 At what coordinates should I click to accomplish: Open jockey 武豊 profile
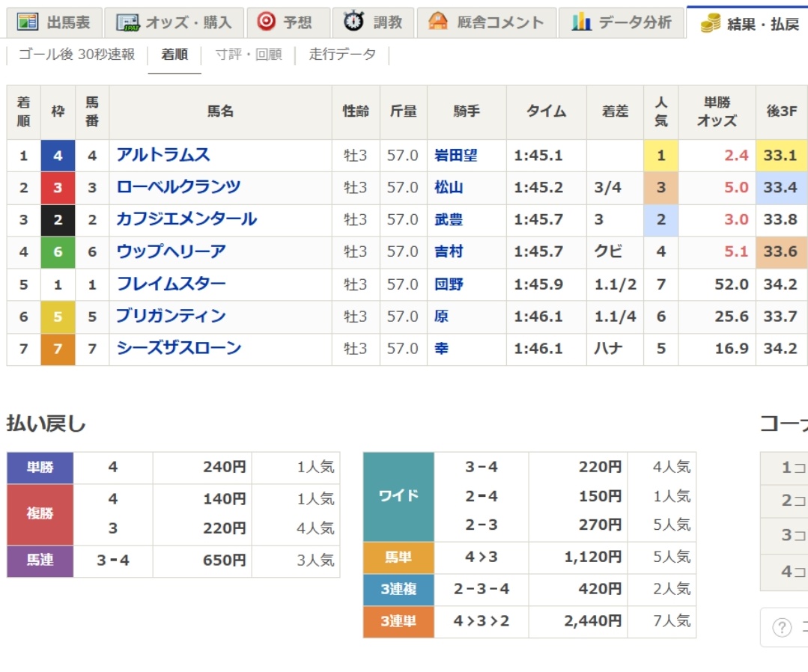point(449,219)
